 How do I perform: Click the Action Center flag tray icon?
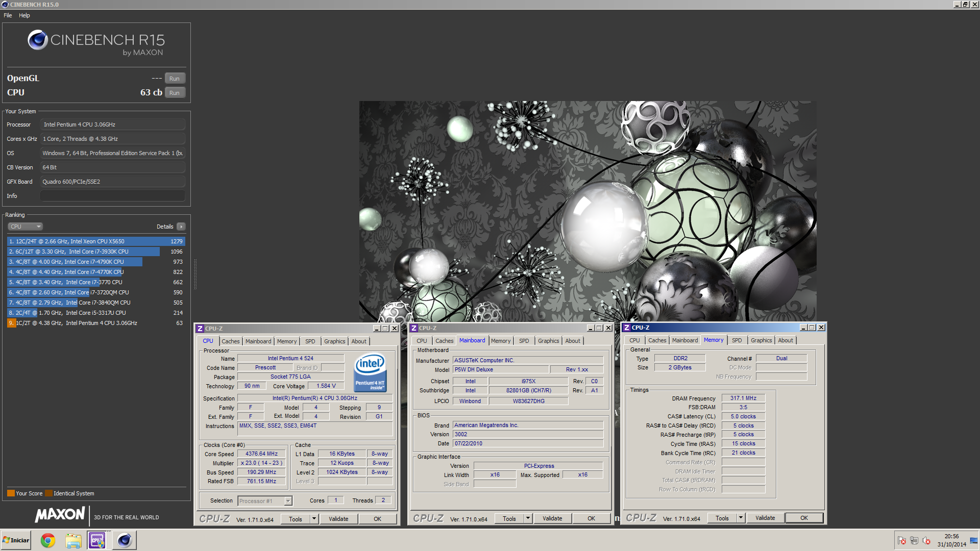pyautogui.click(x=902, y=540)
